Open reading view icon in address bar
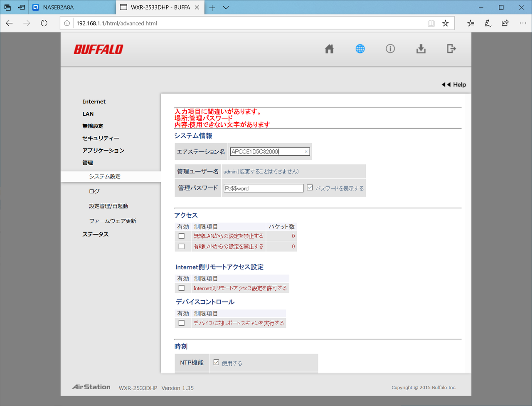The width and height of the screenshot is (532, 406). [x=431, y=23]
